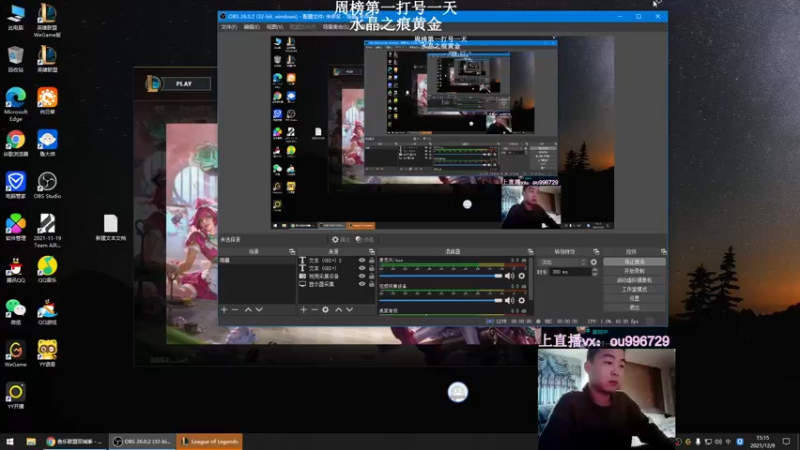The width and height of the screenshot is (800, 450).
Task: Hide the first text (GDI+) 2 source
Action: point(362,260)
